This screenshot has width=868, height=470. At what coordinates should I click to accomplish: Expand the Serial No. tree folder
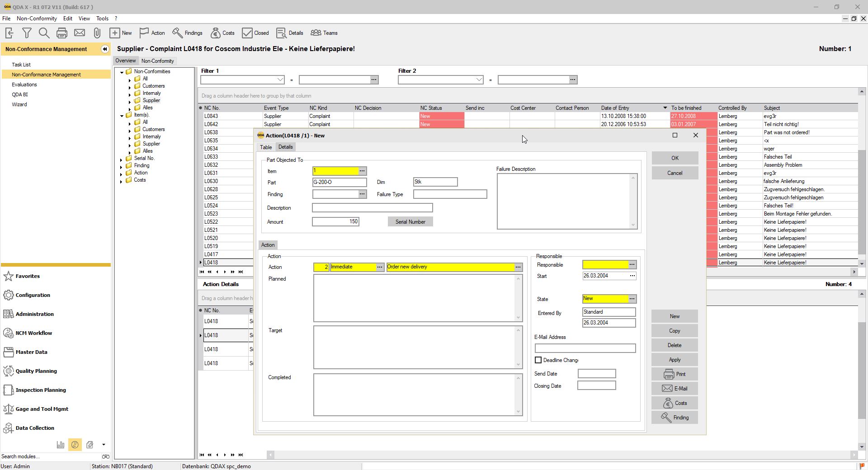coord(121,158)
